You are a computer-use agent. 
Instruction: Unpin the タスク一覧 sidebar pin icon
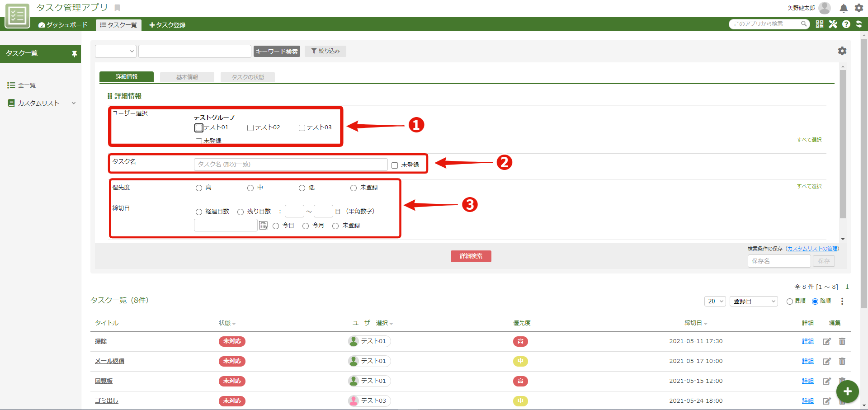(74, 53)
